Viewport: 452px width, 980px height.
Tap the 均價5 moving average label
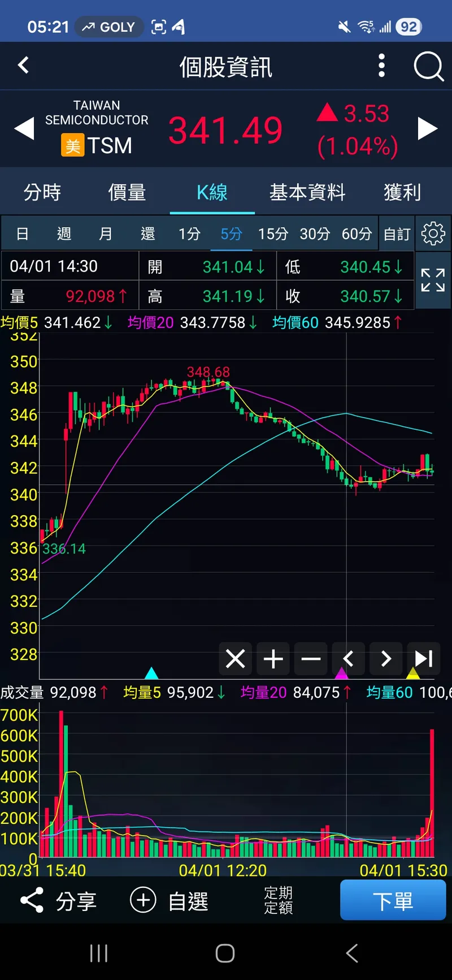coord(19,322)
